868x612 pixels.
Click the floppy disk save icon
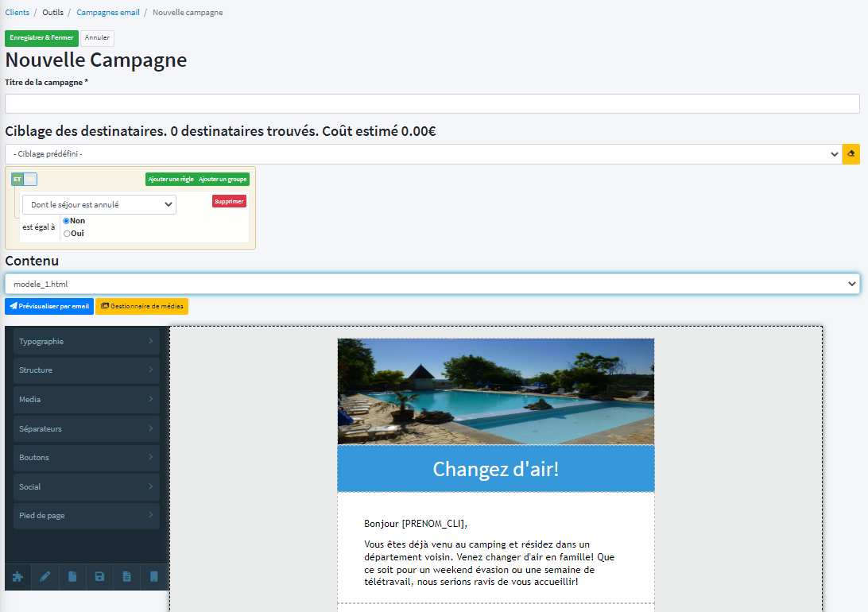tap(99, 577)
